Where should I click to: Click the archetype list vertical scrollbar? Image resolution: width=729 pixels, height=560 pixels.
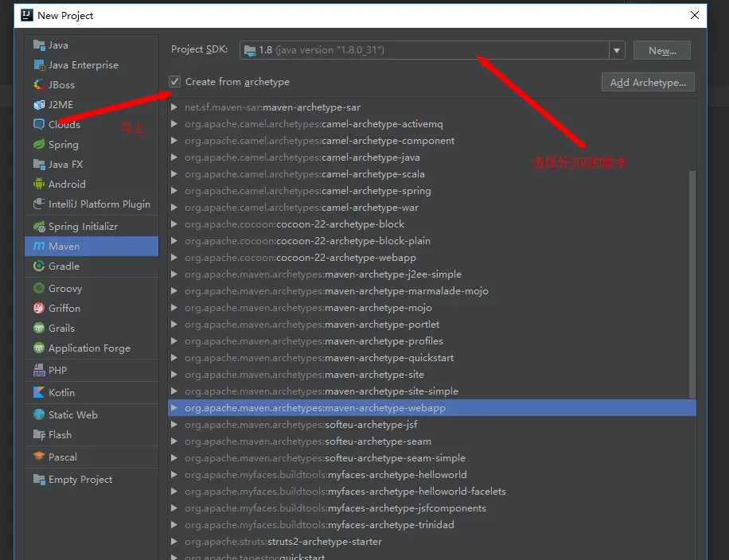(x=692, y=285)
